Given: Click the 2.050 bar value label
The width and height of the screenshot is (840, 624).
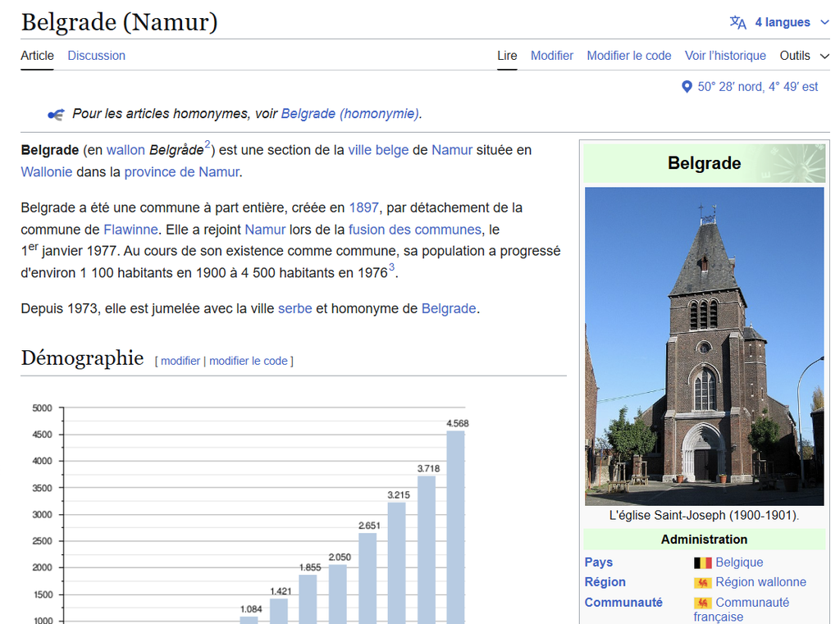Looking at the screenshot, I should (x=340, y=558).
